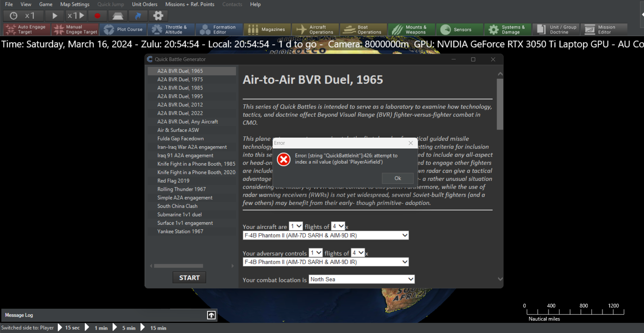Open the Magazines panel
644x333 pixels.
tap(267, 29)
